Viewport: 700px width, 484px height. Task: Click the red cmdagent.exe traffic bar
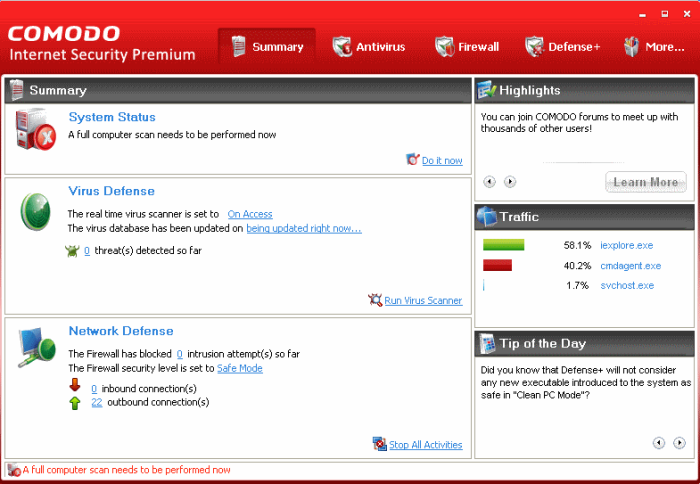pyautogui.click(x=497, y=265)
